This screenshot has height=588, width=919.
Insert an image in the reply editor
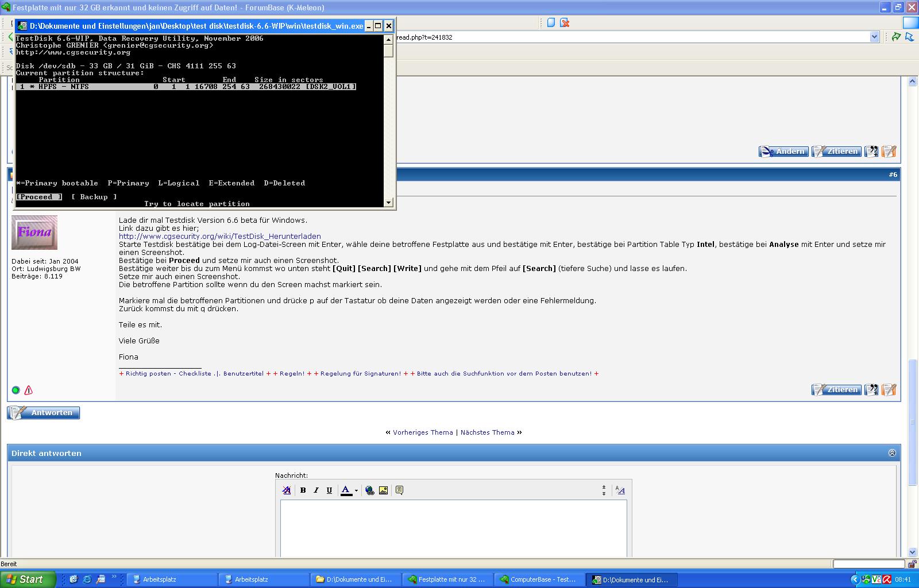tap(384, 490)
